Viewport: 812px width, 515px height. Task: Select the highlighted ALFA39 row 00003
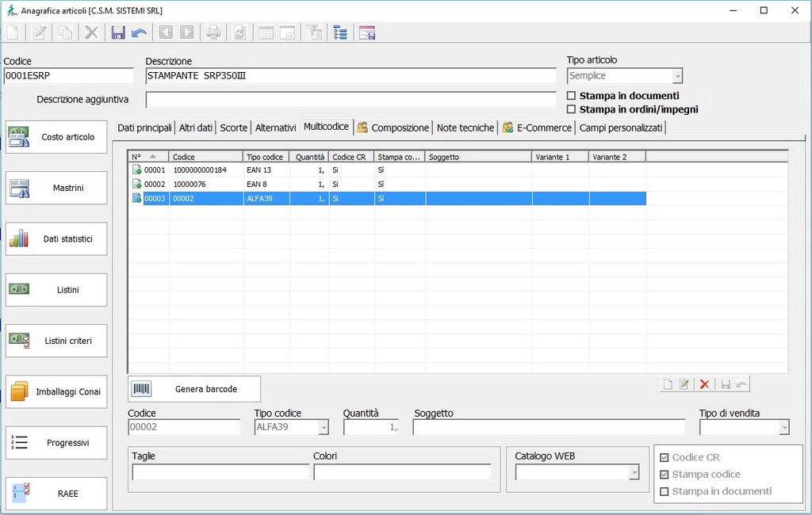[387, 198]
